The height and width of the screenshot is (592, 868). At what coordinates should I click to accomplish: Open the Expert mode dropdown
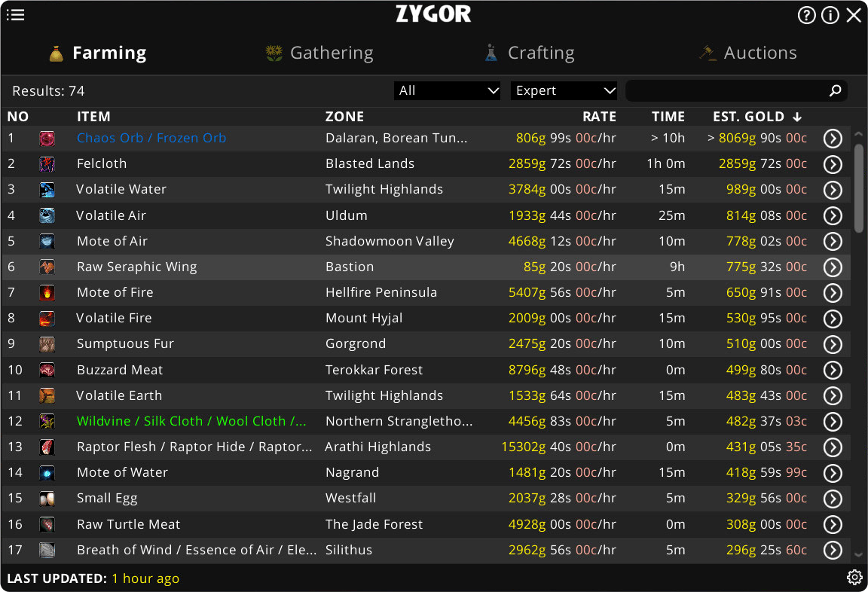click(564, 90)
